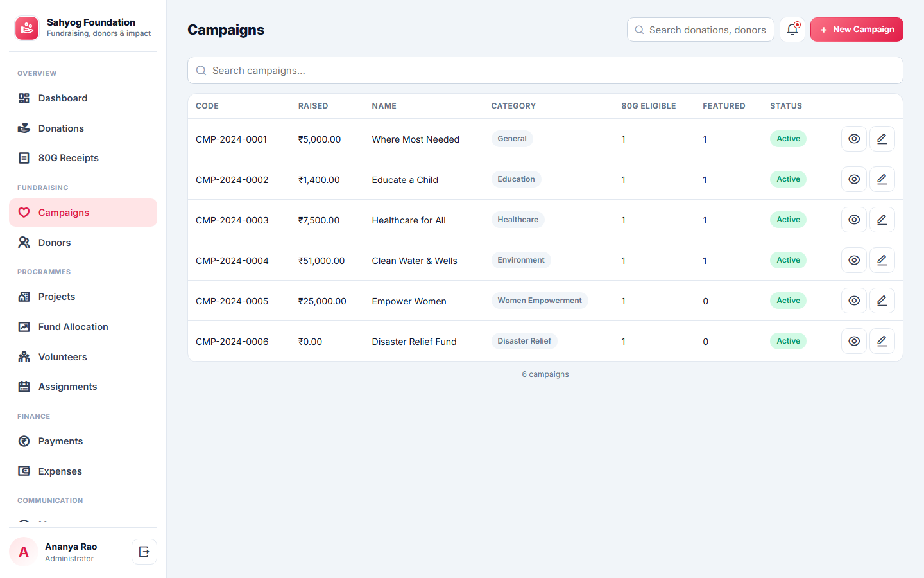
Task: Focus the Search donations, donors field
Action: (701, 30)
